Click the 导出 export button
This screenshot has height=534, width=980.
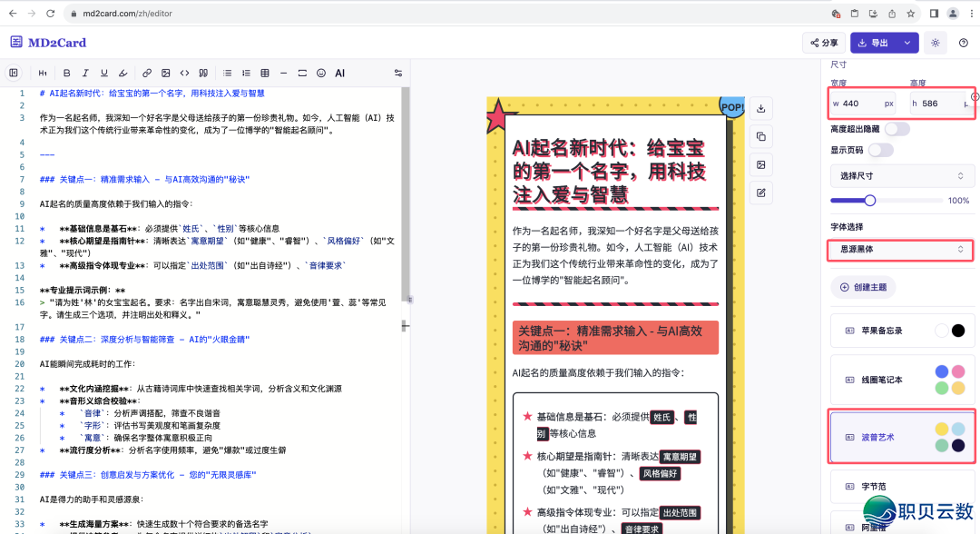pos(874,43)
